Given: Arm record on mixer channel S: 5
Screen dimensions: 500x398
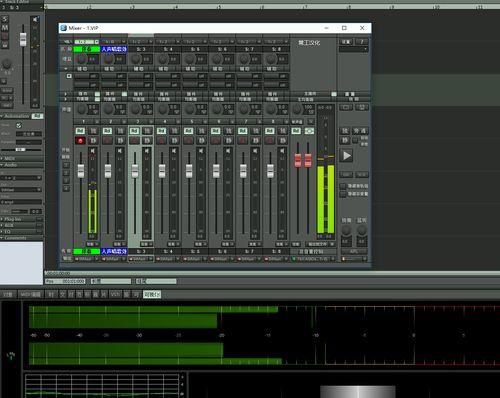Looking at the screenshot, I should point(188,140).
